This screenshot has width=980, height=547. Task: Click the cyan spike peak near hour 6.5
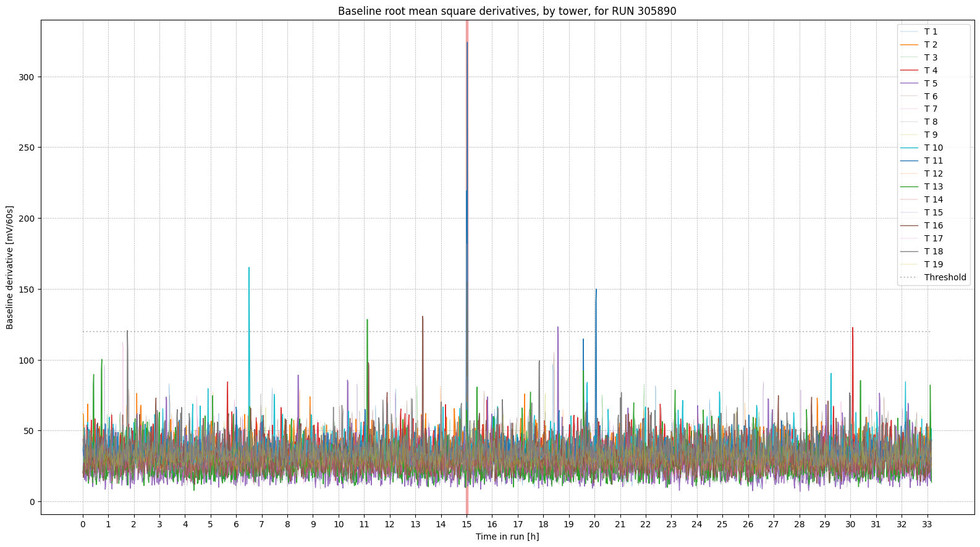point(249,268)
